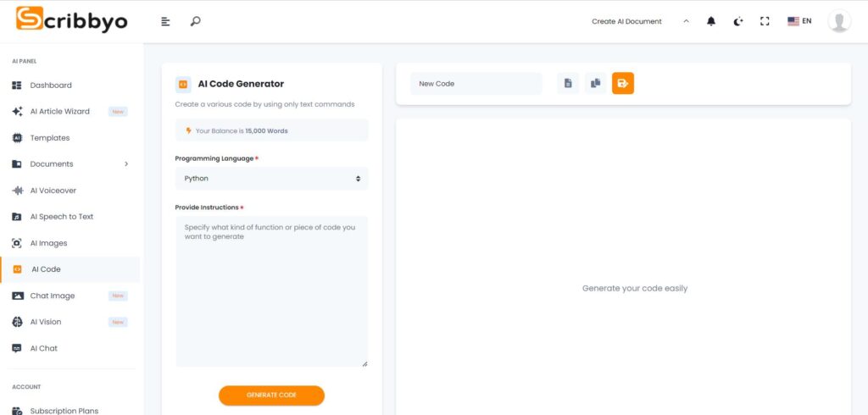Click the AI Voiceover waveform icon
This screenshot has width=868, height=415.
click(x=17, y=191)
